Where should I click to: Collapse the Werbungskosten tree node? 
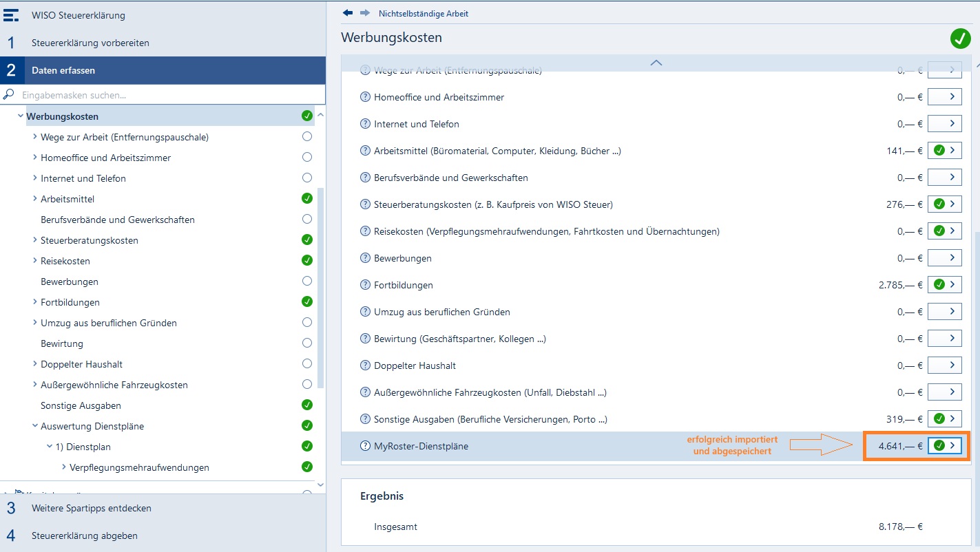tap(21, 116)
